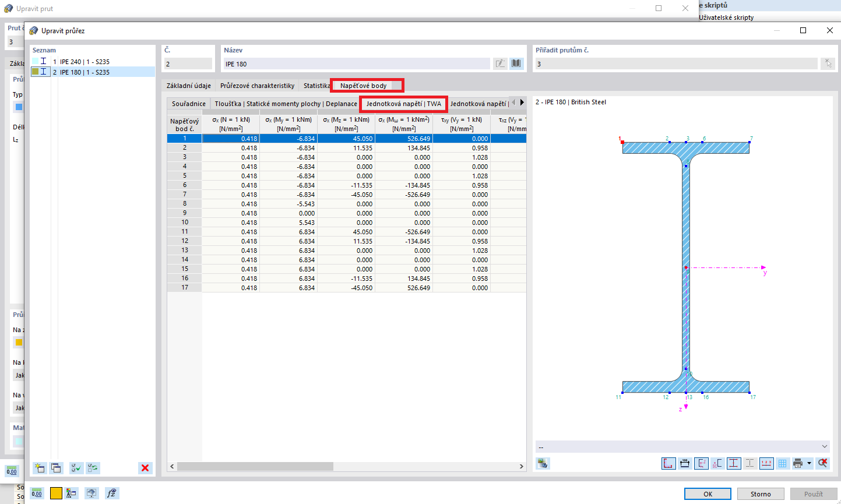
Task: Open the Tloušťka | Statické momenty plochy sub-tab
Action: tap(286, 104)
